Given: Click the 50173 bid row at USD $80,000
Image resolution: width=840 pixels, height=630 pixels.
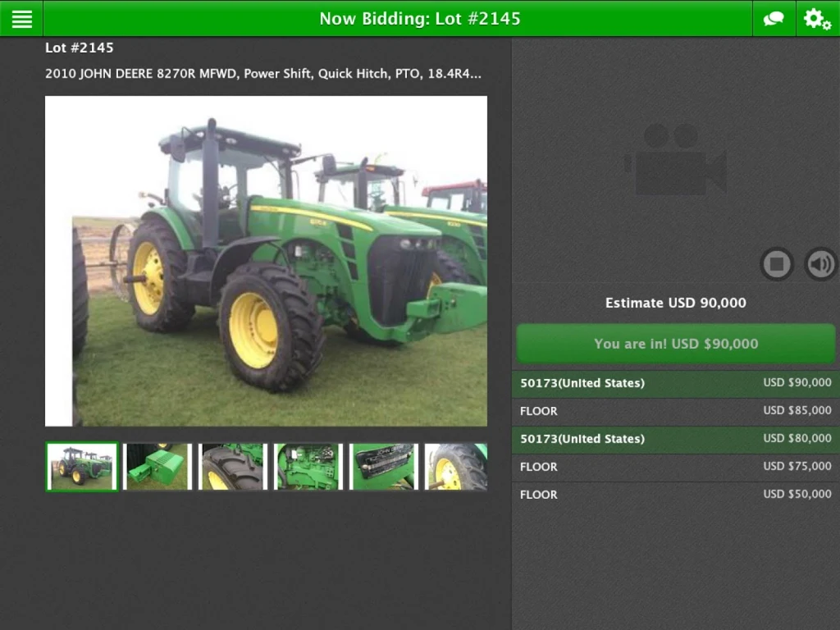Looking at the screenshot, I should pyautogui.click(x=676, y=439).
